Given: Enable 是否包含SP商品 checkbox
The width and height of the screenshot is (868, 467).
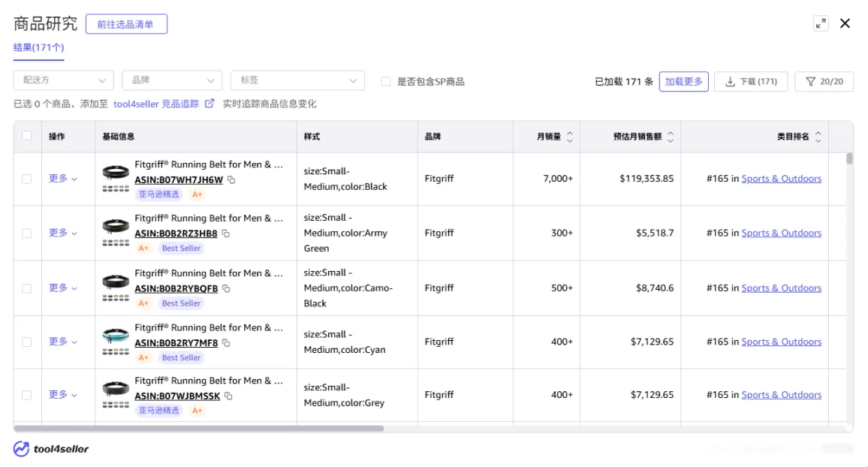Looking at the screenshot, I should pyautogui.click(x=386, y=82).
